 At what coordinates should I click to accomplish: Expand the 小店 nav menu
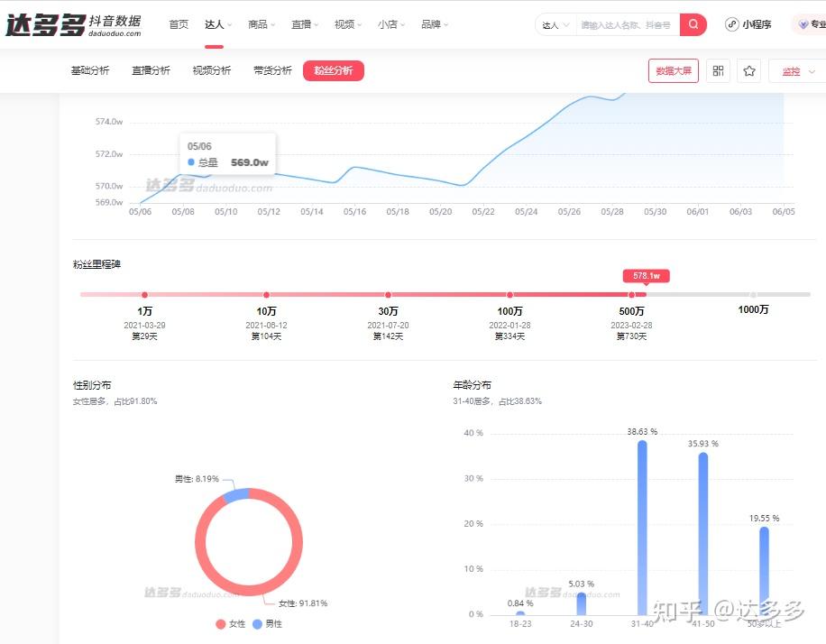[x=391, y=24]
